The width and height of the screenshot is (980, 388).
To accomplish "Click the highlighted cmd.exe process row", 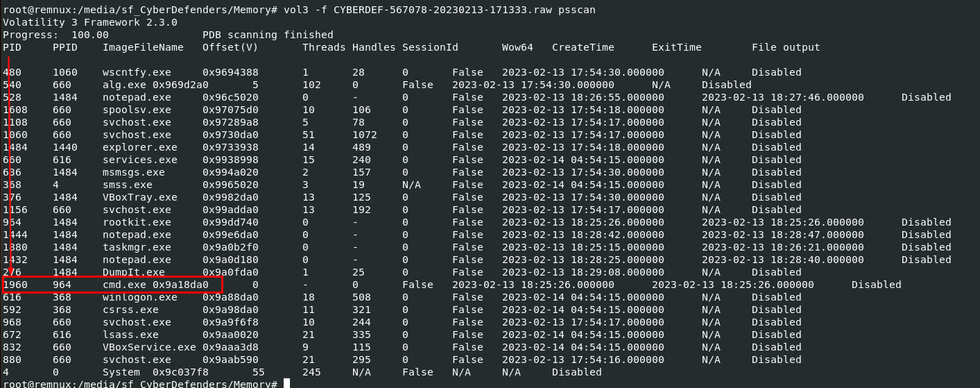I will point(111,285).
